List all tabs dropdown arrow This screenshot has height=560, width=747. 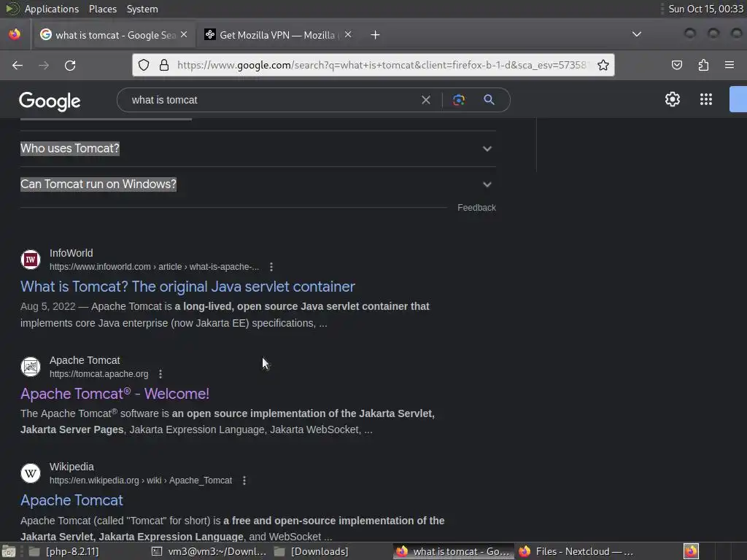click(636, 34)
